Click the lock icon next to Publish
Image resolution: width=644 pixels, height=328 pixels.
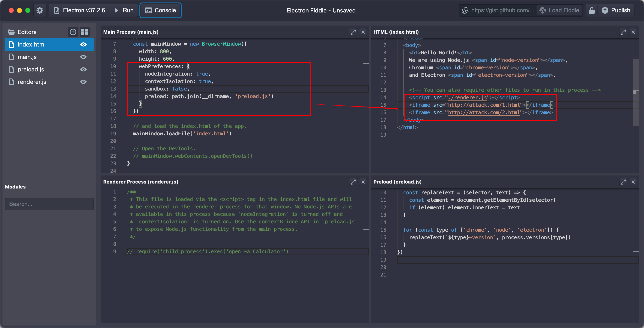tap(592, 10)
